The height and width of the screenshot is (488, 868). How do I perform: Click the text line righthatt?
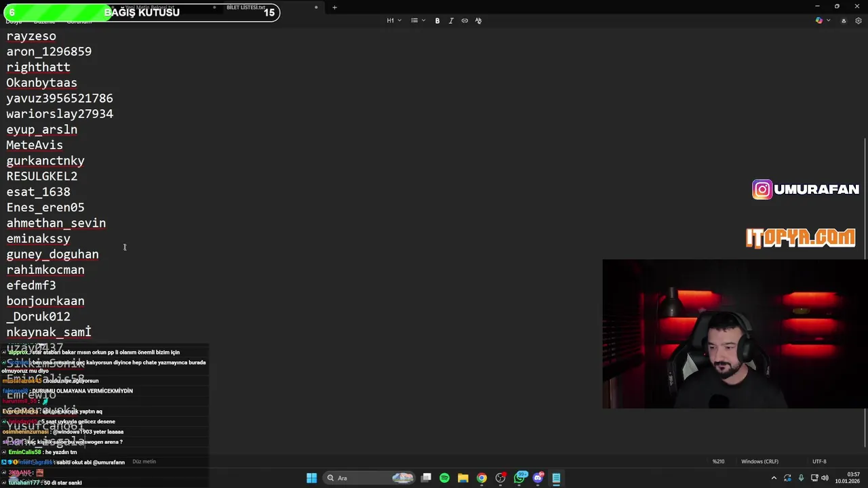38,67
